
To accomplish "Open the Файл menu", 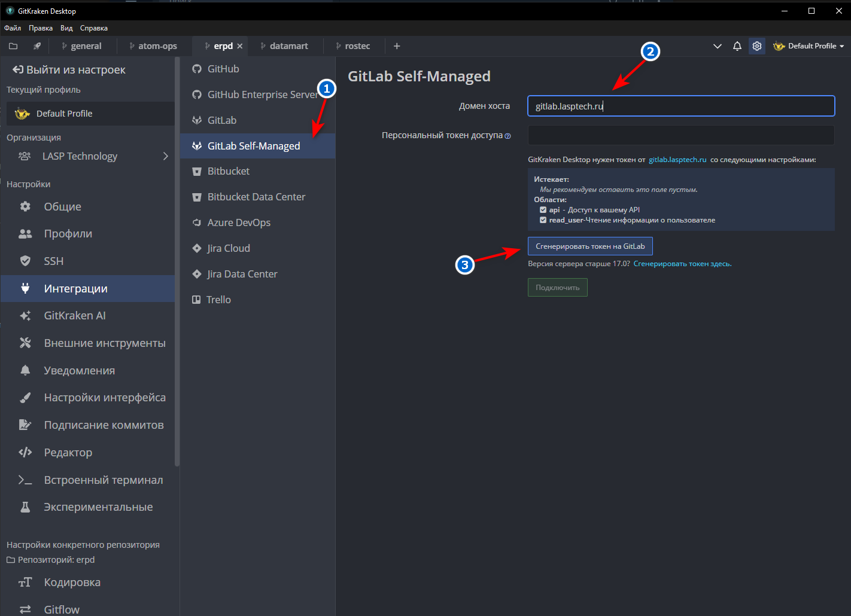I will coord(13,28).
